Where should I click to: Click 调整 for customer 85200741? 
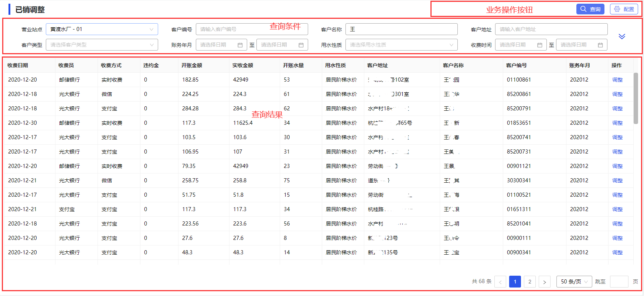[617, 137]
